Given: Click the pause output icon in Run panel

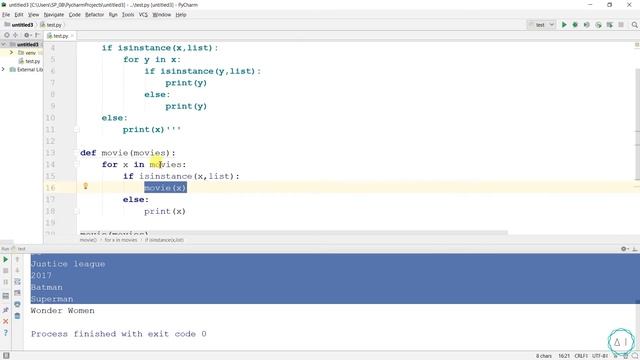Looking at the screenshot, I should pyautogui.click(x=6, y=282).
